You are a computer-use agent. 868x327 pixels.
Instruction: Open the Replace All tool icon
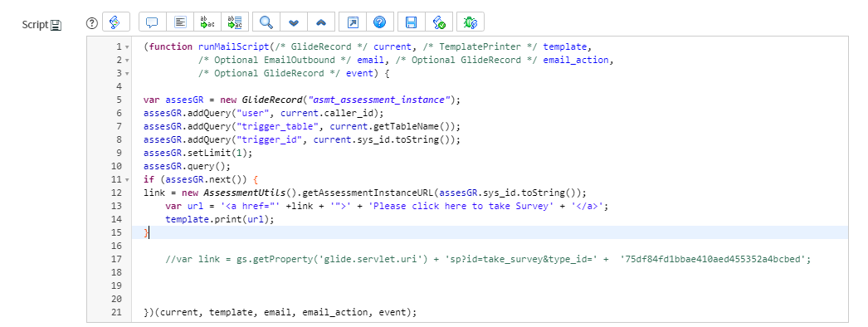[236, 22]
